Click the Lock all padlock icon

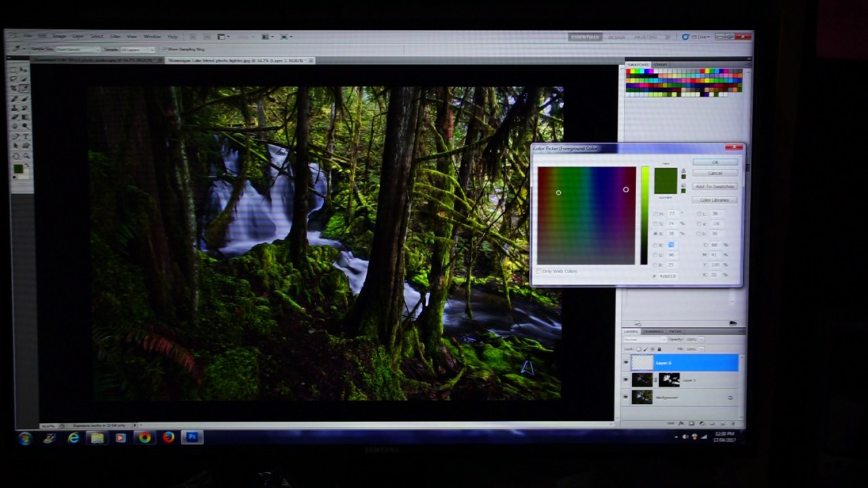point(659,349)
